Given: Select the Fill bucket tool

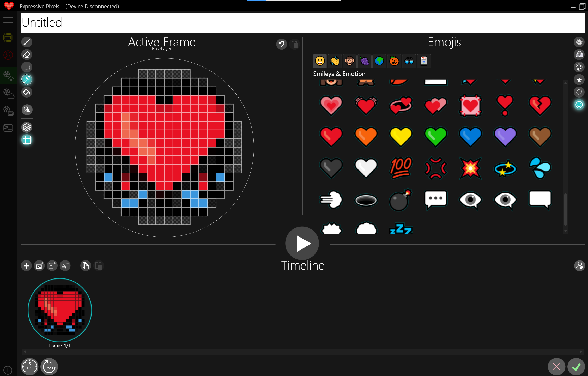Looking at the screenshot, I should pos(27,92).
